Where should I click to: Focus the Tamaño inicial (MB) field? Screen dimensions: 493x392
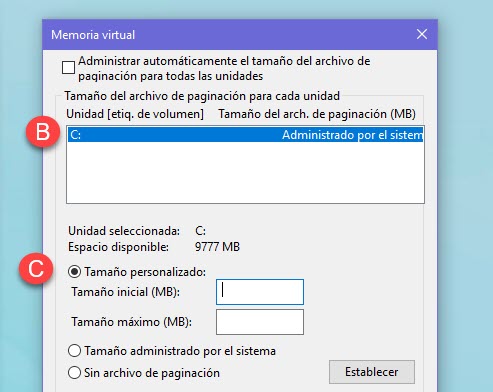point(260,292)
